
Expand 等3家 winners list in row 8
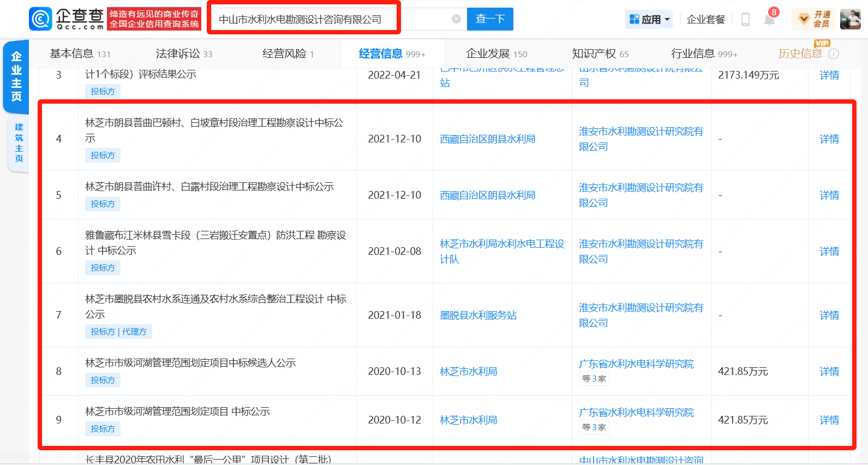tap(594, 378)
